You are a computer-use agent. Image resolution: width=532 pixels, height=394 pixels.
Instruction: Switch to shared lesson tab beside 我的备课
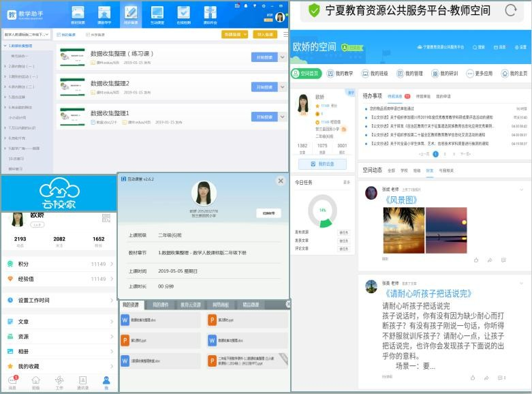click(x=95, y=35)
